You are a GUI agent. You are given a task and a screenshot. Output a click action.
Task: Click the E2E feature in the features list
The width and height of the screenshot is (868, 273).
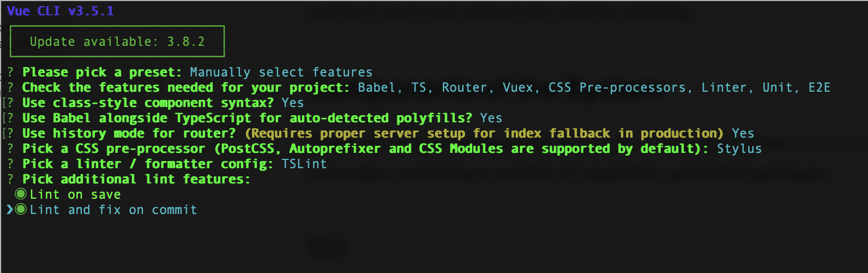[819, 87]
